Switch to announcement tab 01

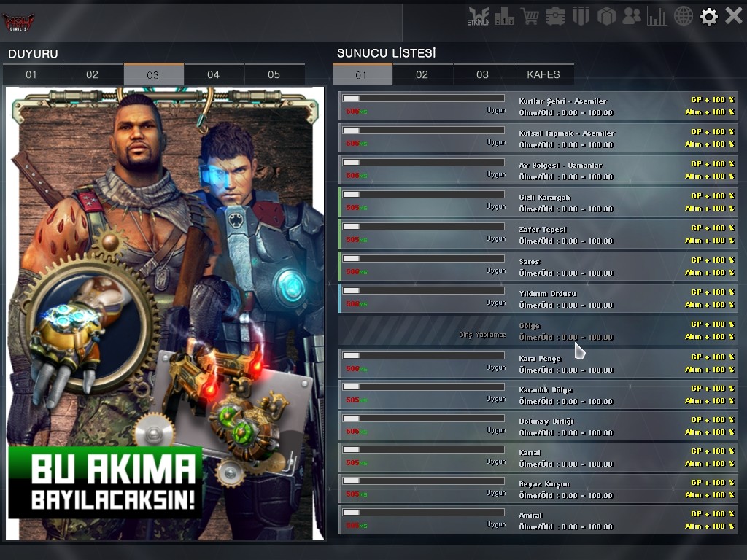coord(31,74)
